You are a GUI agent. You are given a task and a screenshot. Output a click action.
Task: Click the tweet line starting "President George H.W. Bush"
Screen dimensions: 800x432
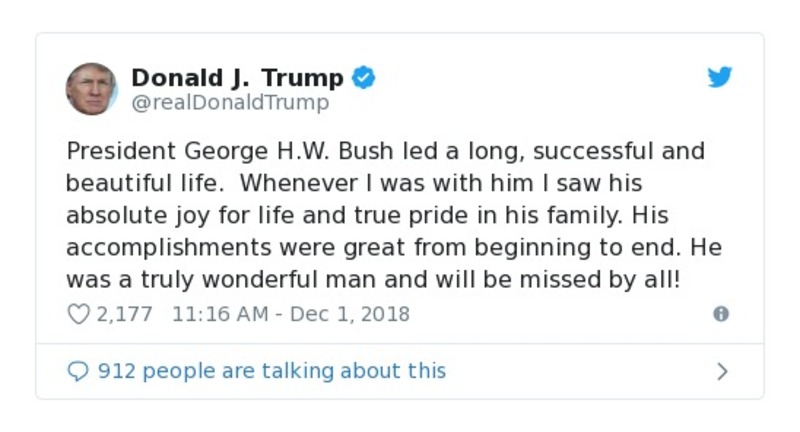[385, 152]
